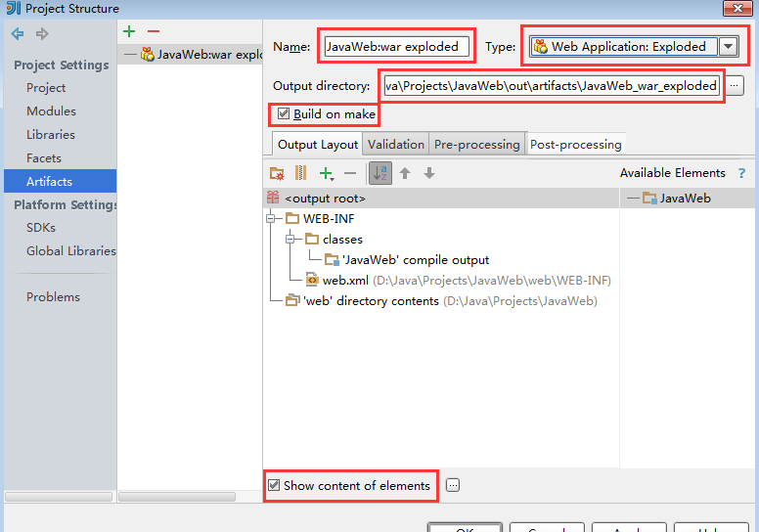Add a new artifact with green plus

pos(129,31)
